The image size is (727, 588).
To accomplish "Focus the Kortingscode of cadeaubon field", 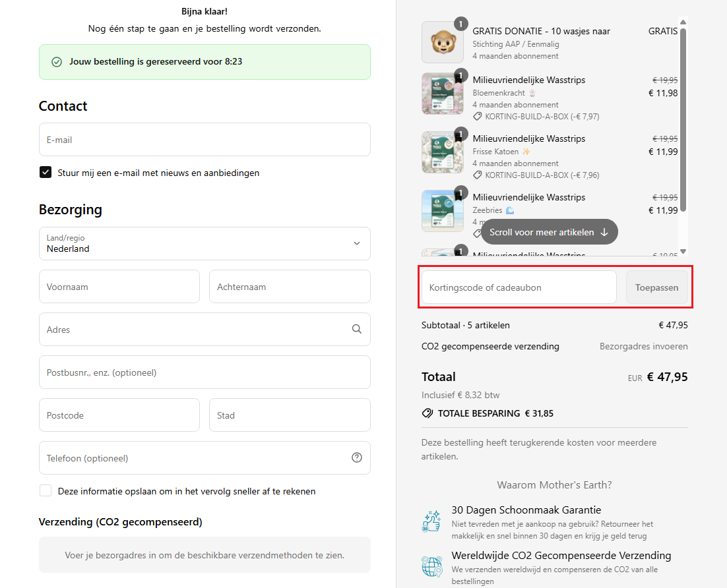I will [x=519, y=287].
